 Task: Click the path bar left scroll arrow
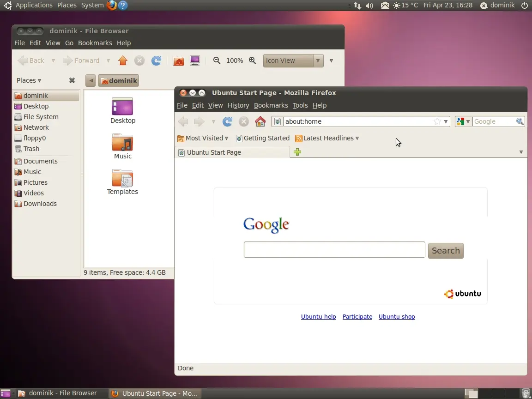(91, 80)
